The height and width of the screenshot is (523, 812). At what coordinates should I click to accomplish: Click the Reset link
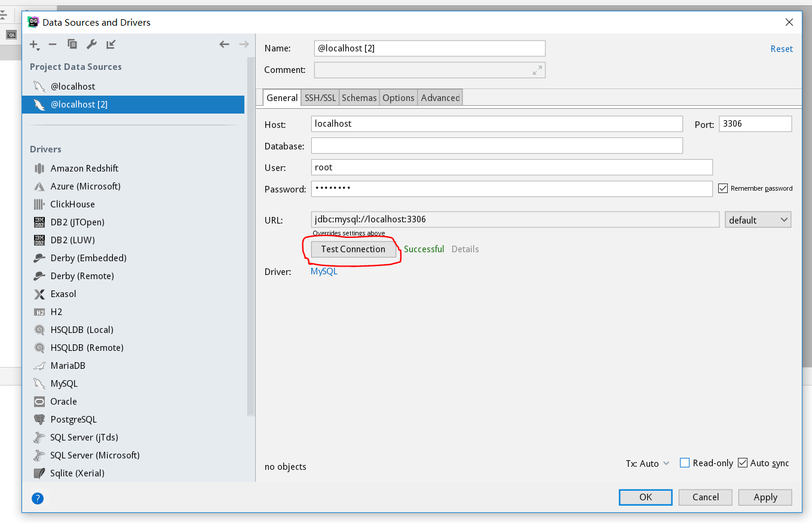781,49
